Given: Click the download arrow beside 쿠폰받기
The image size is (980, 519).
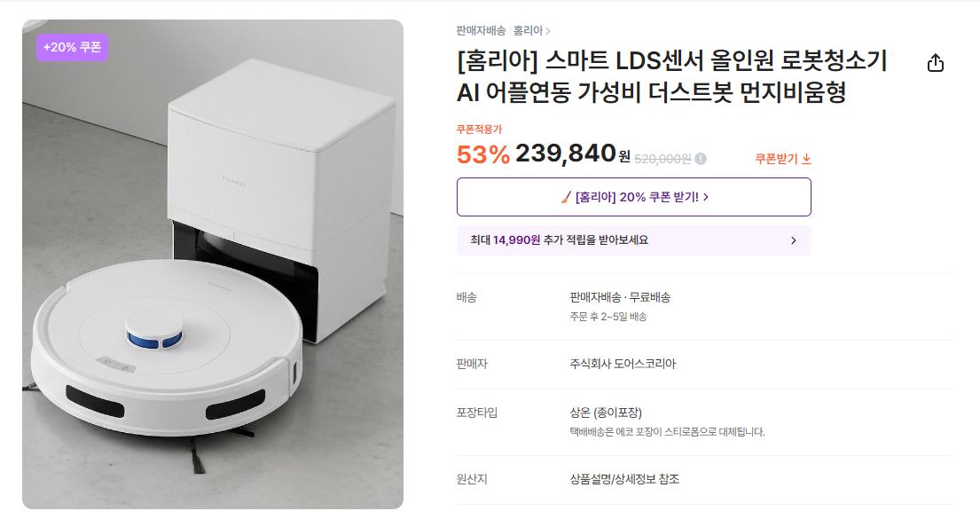Looking at the screenshot, I should [x=807, y=159].
